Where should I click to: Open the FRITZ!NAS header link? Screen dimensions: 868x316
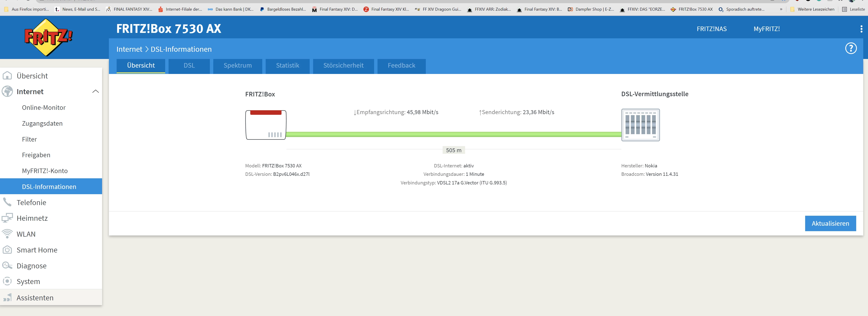[x=711, y=29]
